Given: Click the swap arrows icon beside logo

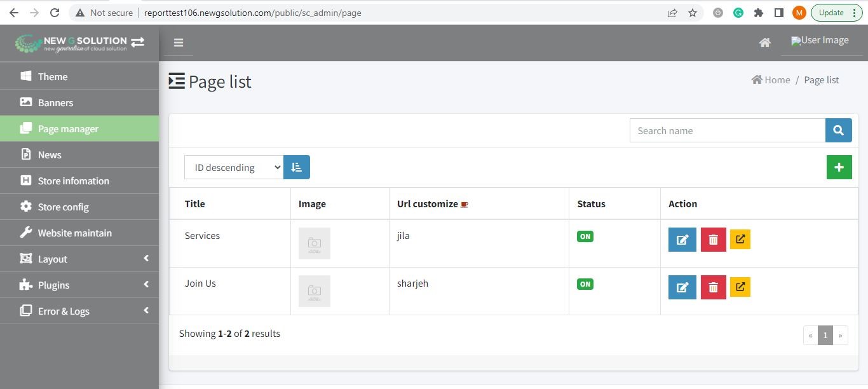Looking at the screenshot, I should click(138, 43).
